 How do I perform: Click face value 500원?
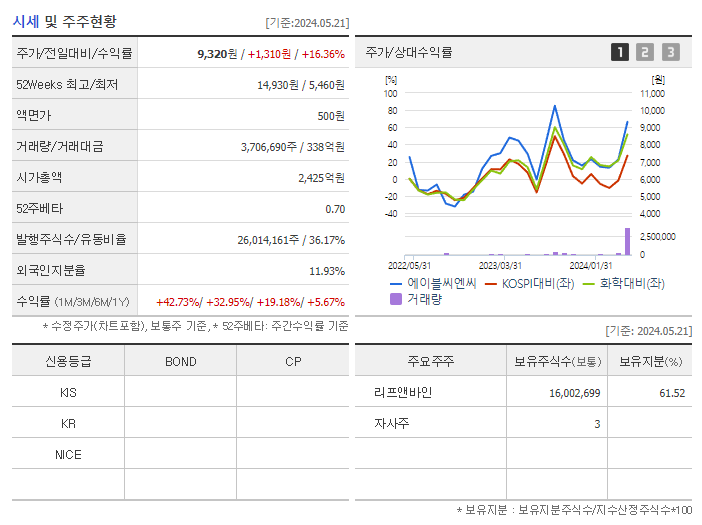click(331, 116)
